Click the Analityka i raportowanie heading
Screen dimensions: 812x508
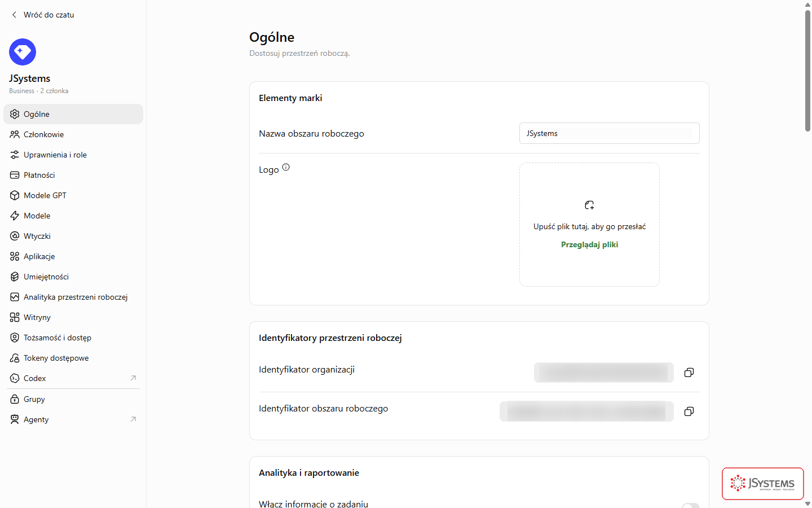pos(309,473)
